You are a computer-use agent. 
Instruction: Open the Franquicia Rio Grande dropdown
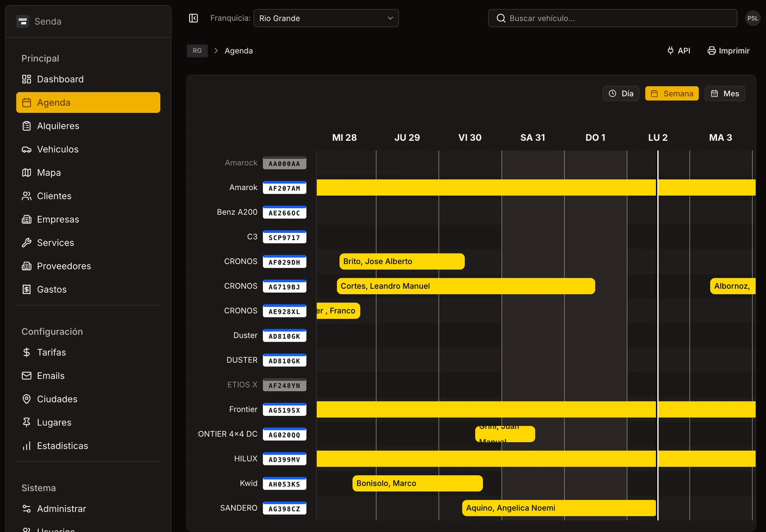pyautogui.click(x=326, y=18)
